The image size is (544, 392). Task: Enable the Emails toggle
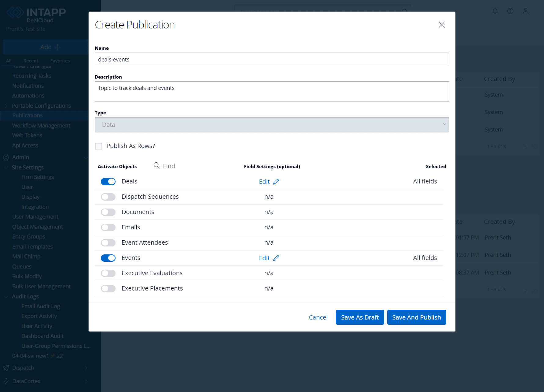pos(108,227)
